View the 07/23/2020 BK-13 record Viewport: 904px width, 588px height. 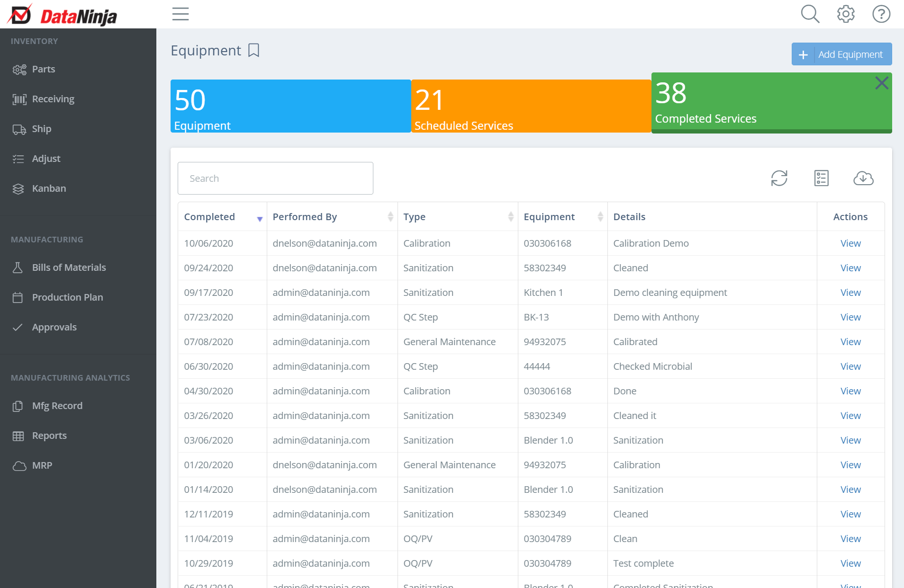coord(850,317)
